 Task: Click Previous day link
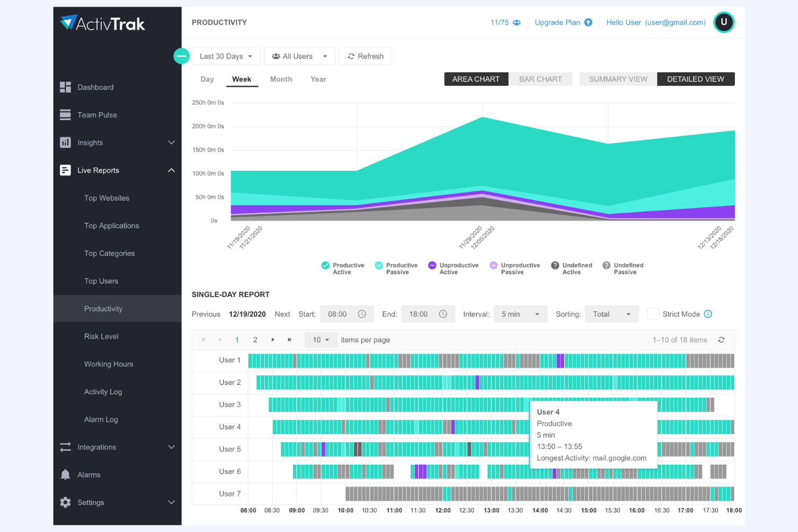coord(206,314)
